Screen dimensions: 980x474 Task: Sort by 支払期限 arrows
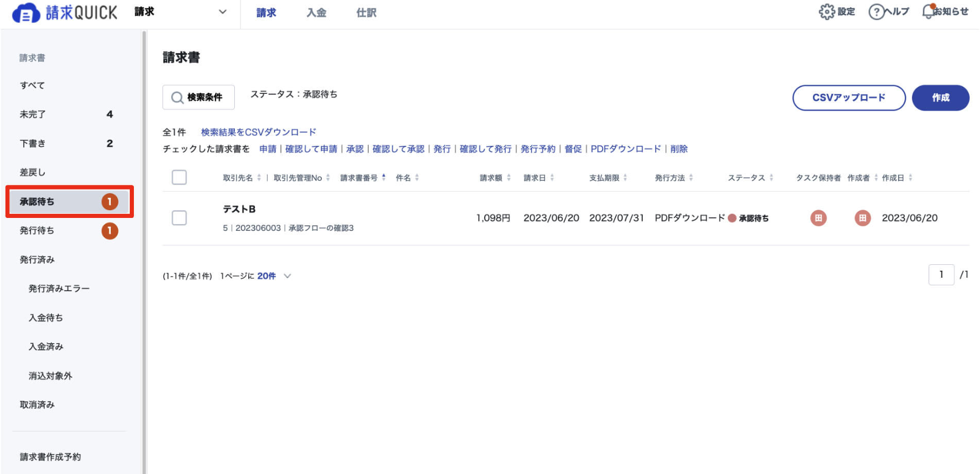point(625,178)
